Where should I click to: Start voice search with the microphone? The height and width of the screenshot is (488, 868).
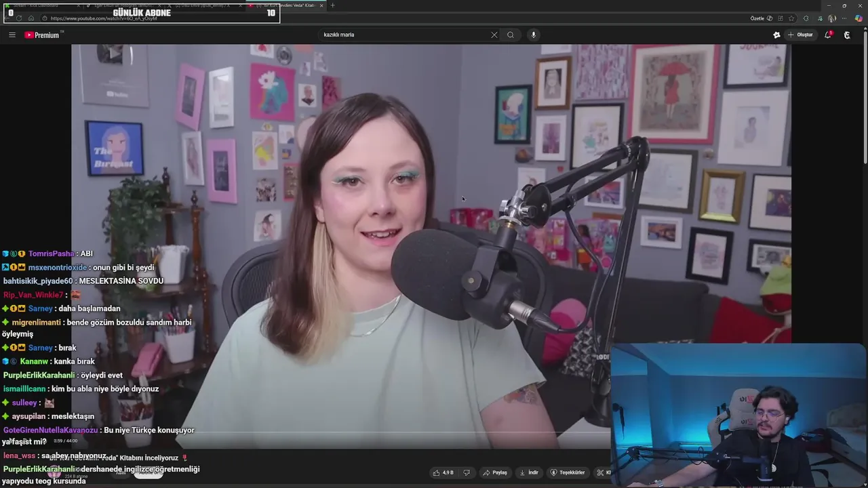(534, 35)
